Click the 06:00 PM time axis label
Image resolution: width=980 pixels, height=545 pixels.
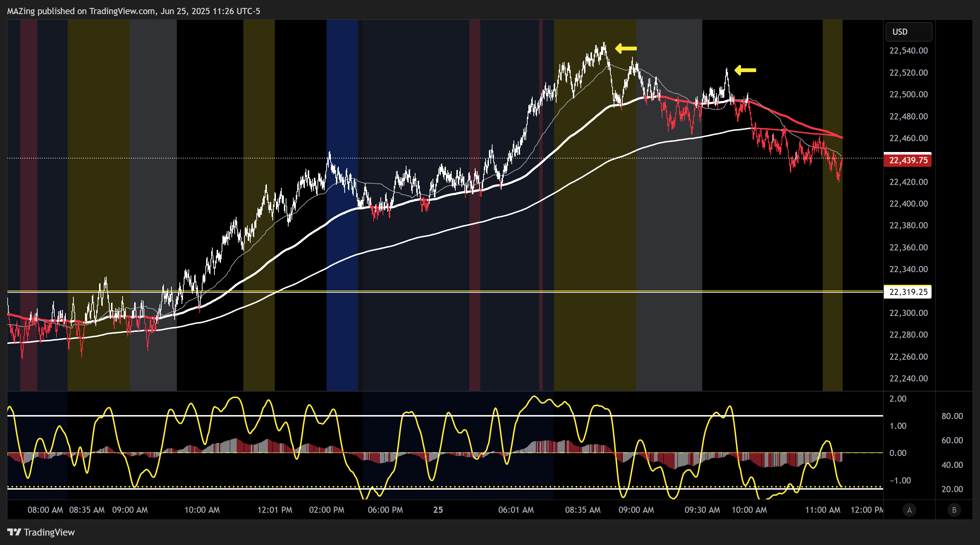point(385,510)
